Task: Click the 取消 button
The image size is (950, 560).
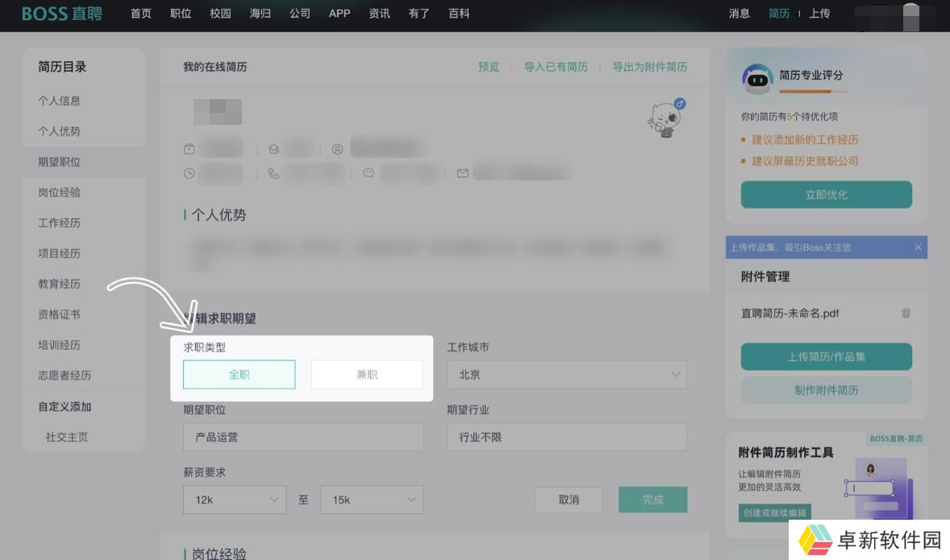Action: click(569, 500)
